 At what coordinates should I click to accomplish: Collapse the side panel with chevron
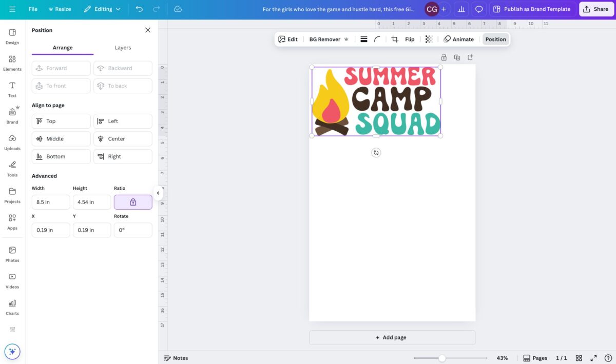[x=158, y=193]
